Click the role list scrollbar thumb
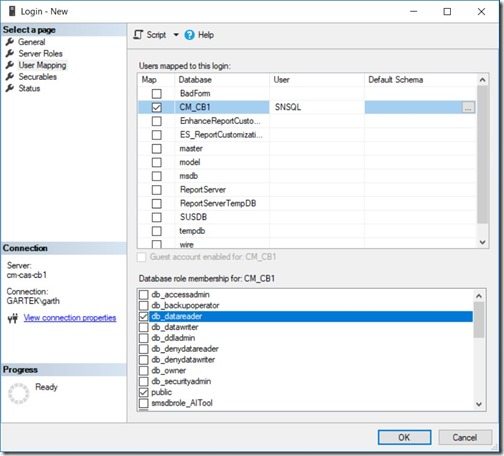Viewport: 504px width, 456px height. point(479,320)
